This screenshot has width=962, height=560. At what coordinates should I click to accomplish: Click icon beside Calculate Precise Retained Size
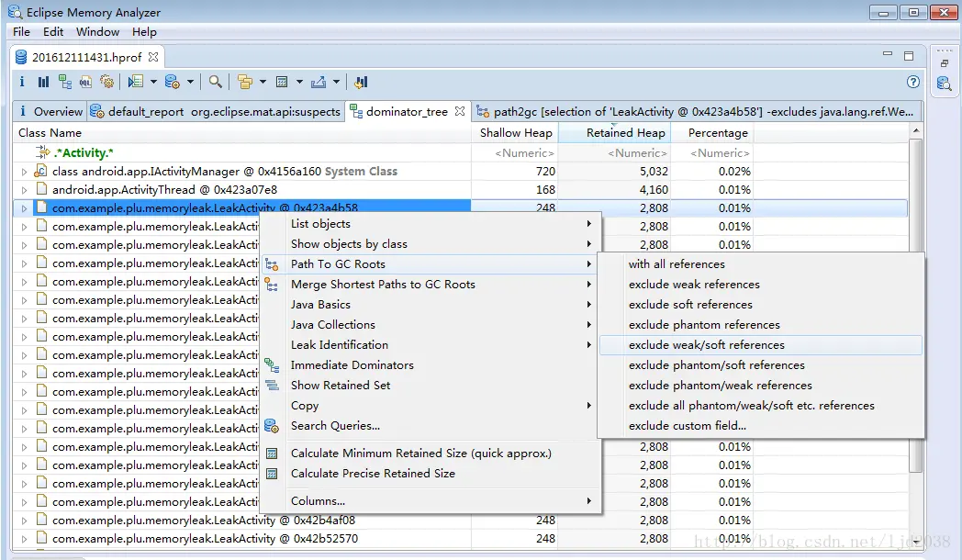click(x=272, y=474)
